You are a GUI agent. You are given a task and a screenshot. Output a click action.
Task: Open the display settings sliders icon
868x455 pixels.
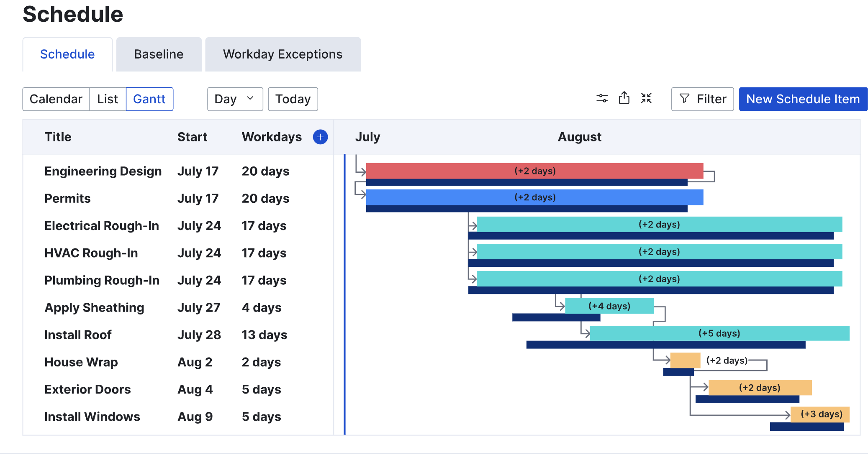(602, 99)
